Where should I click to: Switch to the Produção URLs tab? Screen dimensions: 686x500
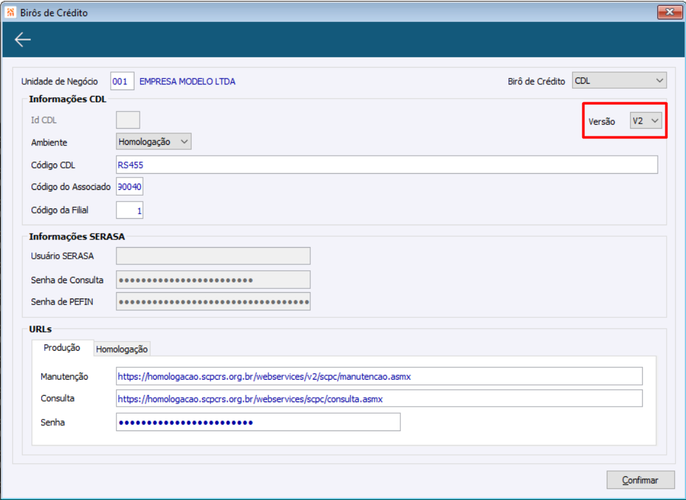click(x=62, y=348)
